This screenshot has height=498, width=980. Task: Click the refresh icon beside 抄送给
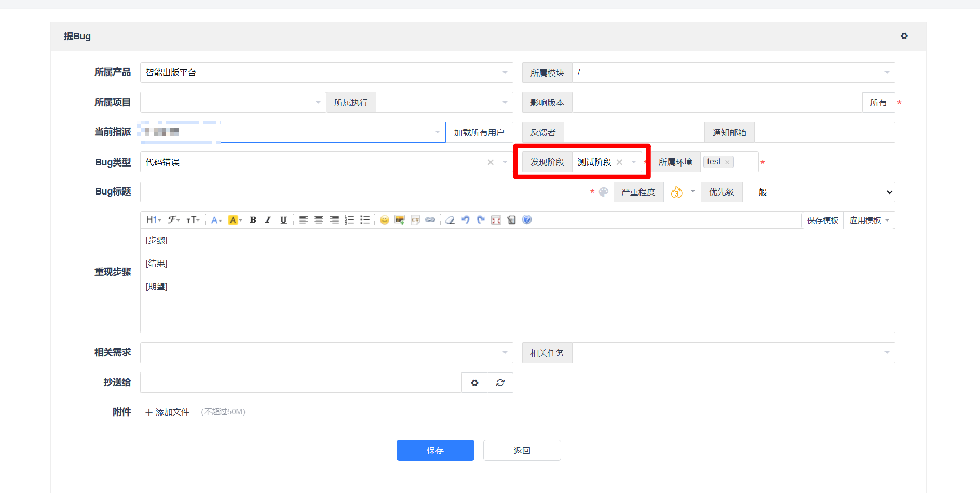click(500, 383)
